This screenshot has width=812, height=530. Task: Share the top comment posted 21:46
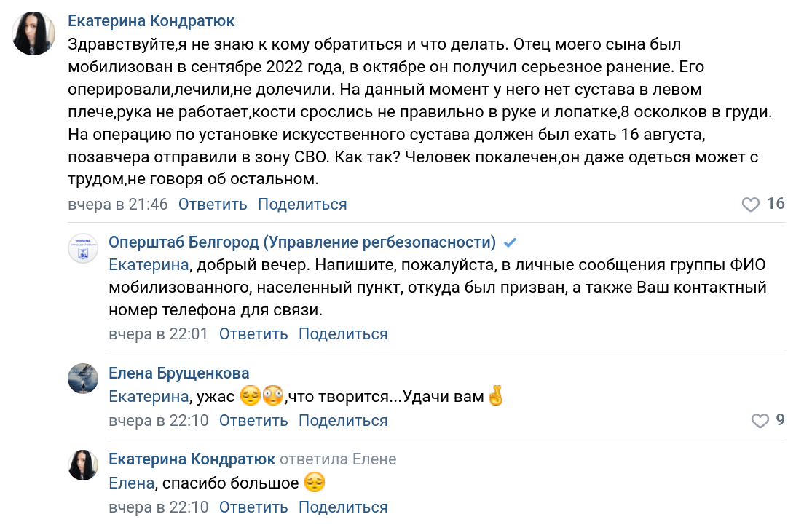click(x=302, y=205)
